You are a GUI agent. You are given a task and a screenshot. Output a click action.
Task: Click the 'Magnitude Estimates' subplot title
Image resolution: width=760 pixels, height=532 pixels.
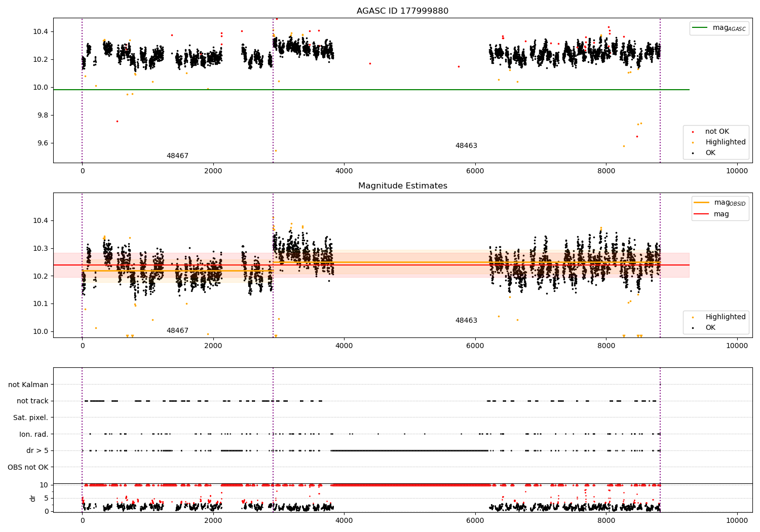tap(402, 186)
